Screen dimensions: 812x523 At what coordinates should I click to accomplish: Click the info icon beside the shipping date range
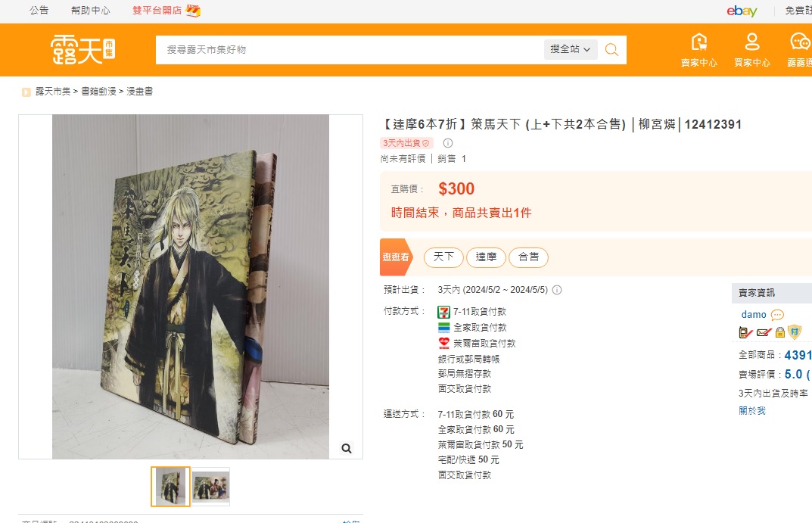click(x=557, y=290)
